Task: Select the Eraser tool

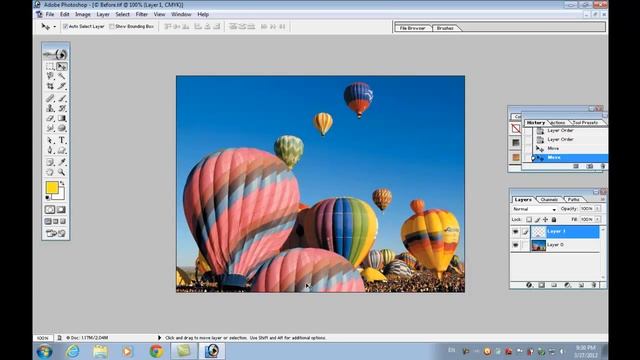Action: click(x=50, y=118)
